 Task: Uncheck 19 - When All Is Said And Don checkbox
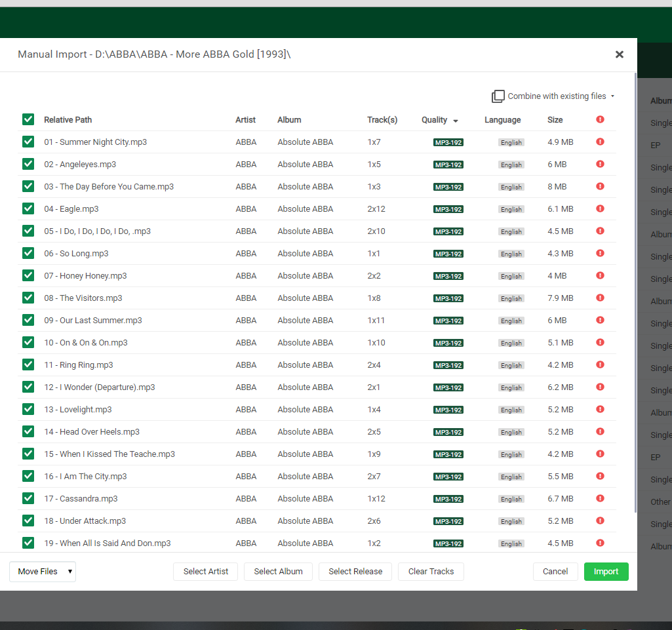[x=28, y=543]
